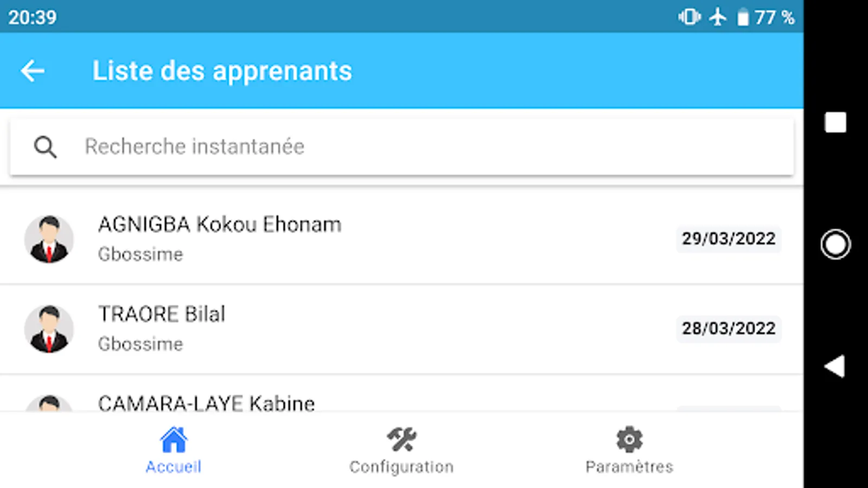
Task: Select CAMARA-LAYE Kabine learner row
Action: 206,403
